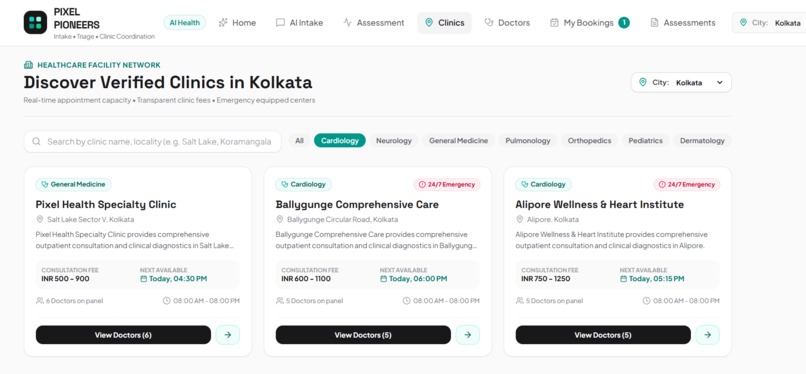Open the AI Intake tab
This screenshot has width=806, height=374.
tap(300, 23)
